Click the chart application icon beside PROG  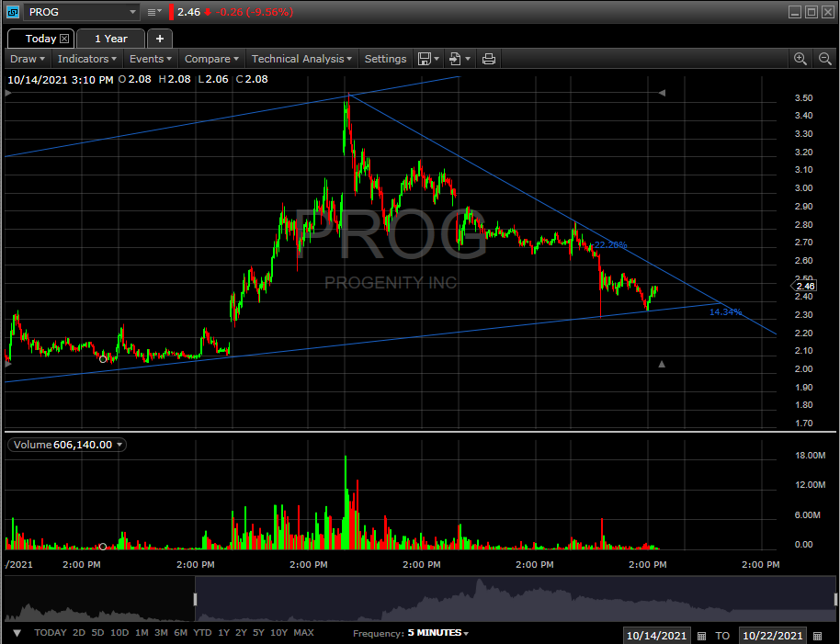(x=12, y=12)
